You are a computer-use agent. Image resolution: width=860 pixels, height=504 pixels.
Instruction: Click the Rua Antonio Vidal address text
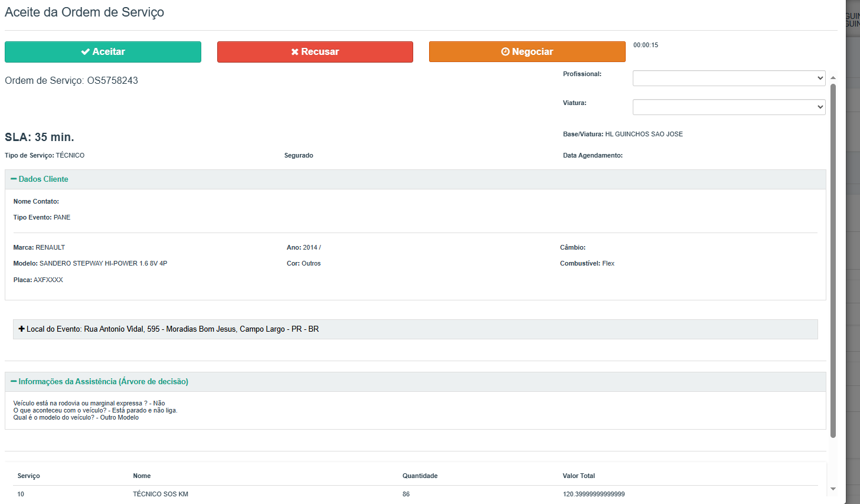pyautogui.click(x=201, y=329)
